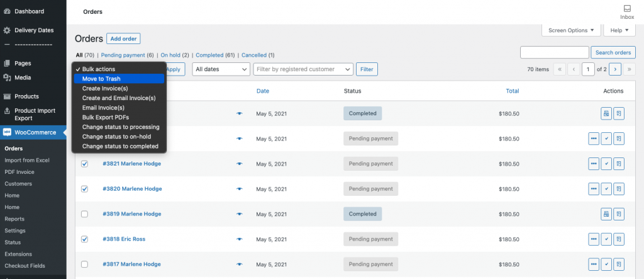644x279 pixels.
Task: Uncheck the checkbox for order #3818
Action: tap(85, 239)
